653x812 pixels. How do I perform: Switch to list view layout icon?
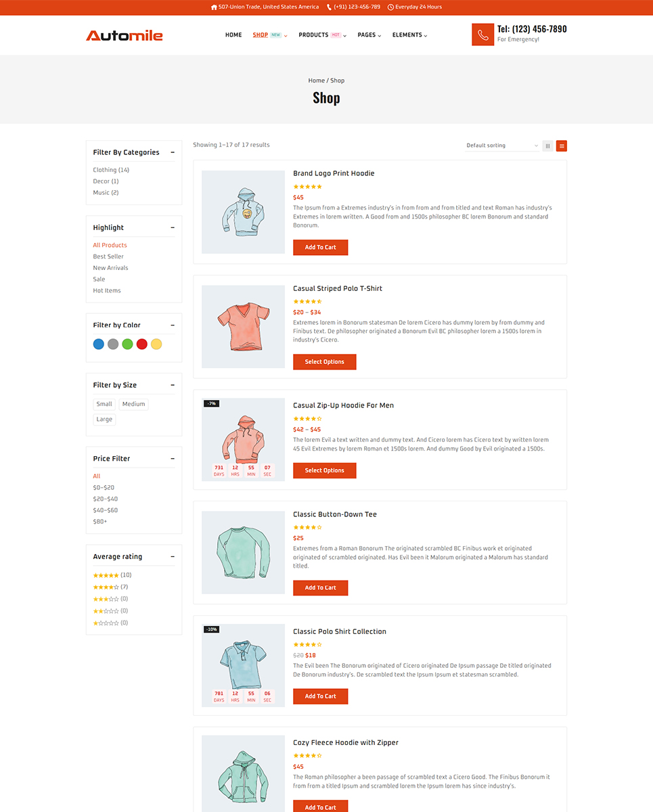coord(562,145)
